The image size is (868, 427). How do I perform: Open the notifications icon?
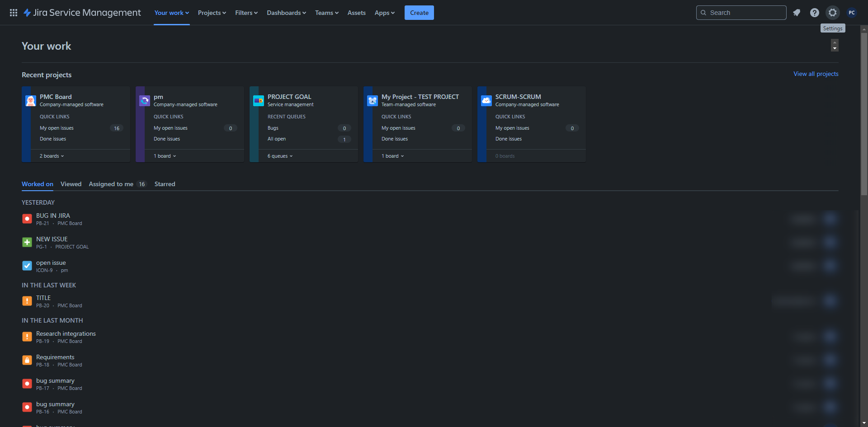797,13
